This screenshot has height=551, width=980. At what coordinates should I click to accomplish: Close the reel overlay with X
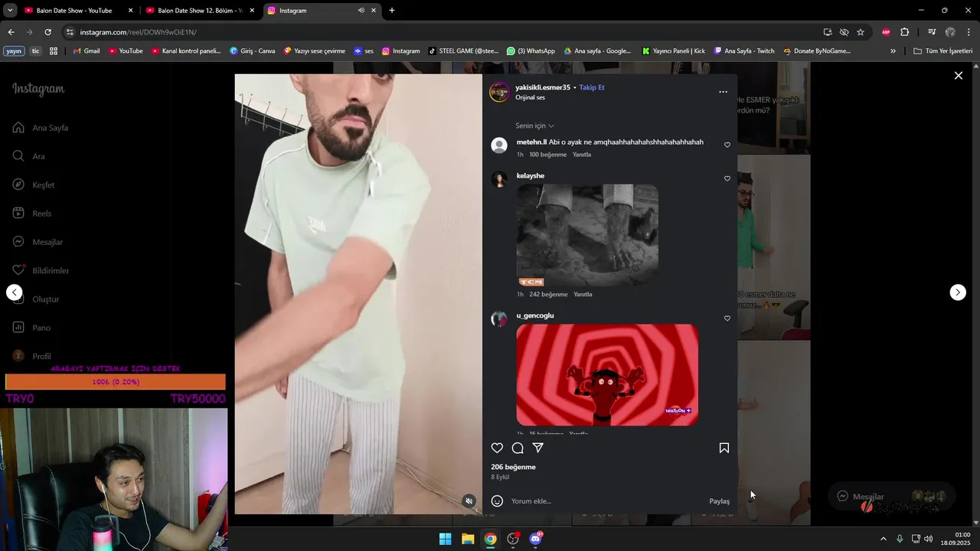point(958,75)
